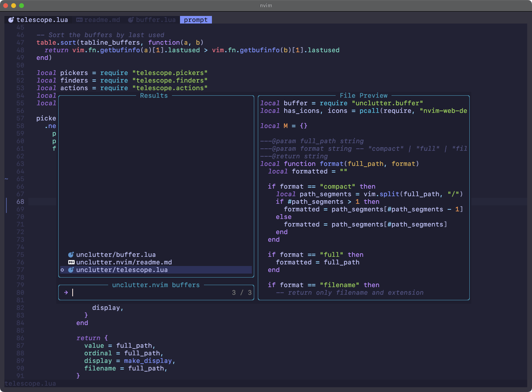Switch to the readme.md tab

pyautogui.click(x=98, y=20)
